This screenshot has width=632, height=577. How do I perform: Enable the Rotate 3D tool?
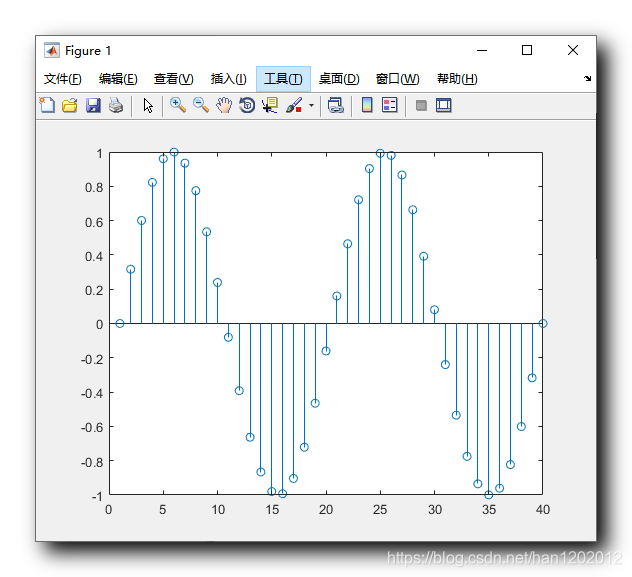(247, 105)
